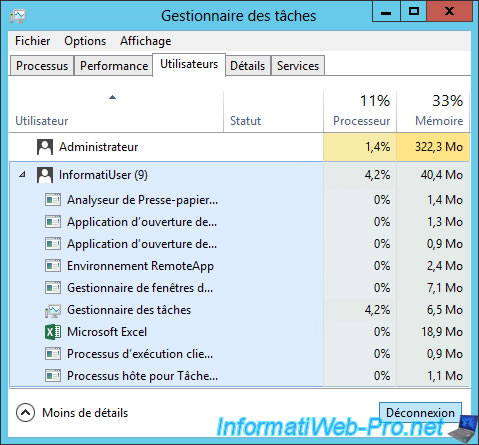The image size is (479, 445).
Task: Click the Analyseur de Presse-papier process icon
Action: click(x=53, y=200)
